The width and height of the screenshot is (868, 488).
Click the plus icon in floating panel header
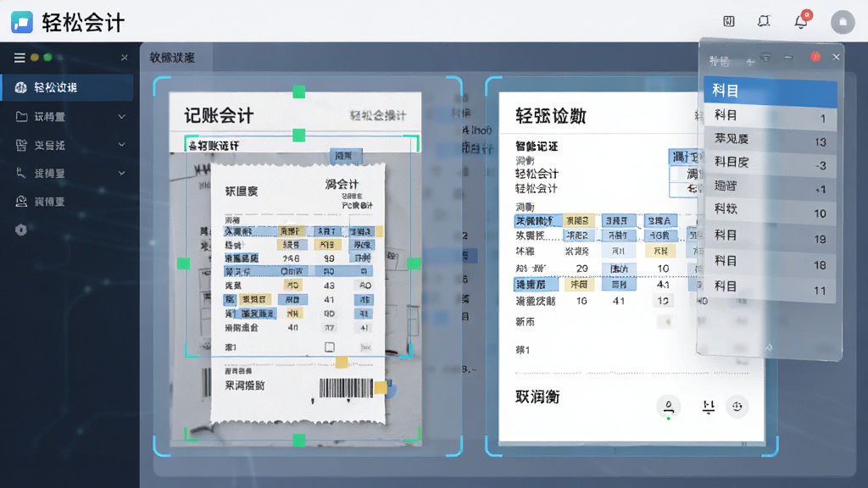click(750, 61)
